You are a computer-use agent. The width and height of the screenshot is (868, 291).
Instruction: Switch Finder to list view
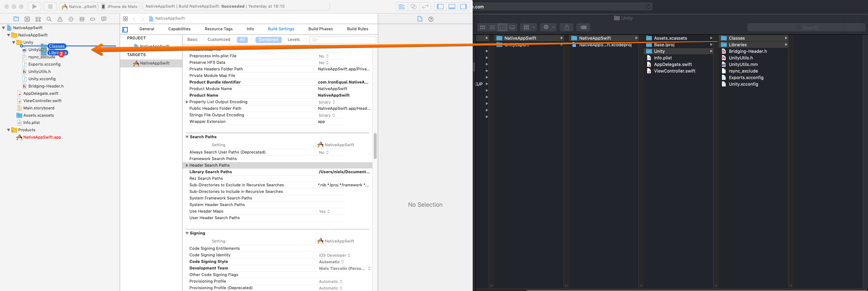[x=492, y=27]
